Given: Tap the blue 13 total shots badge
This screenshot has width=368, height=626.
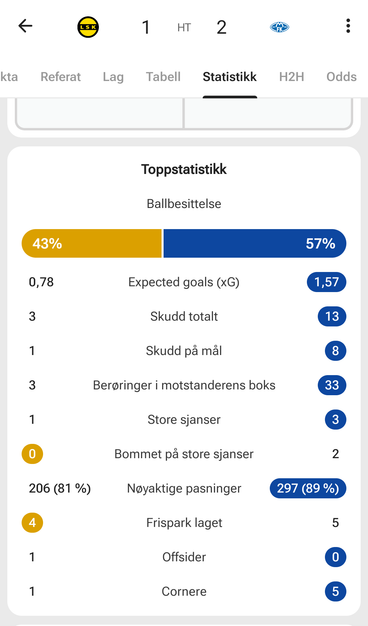Looking at the screenshot, I should (332, 317).
